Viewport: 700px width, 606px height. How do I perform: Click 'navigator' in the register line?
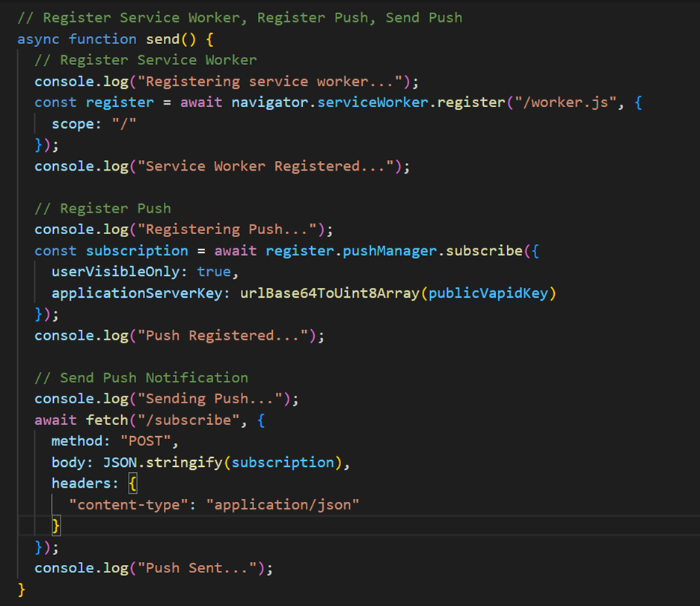point(270,102)
